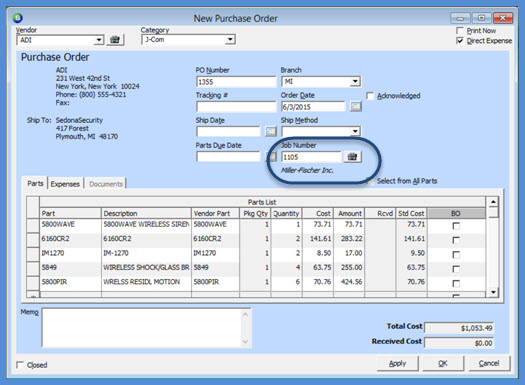Screen dimensions: 525x385
Task: Select the row header for 5800WAVE
Action: click(x=33, y=225)
